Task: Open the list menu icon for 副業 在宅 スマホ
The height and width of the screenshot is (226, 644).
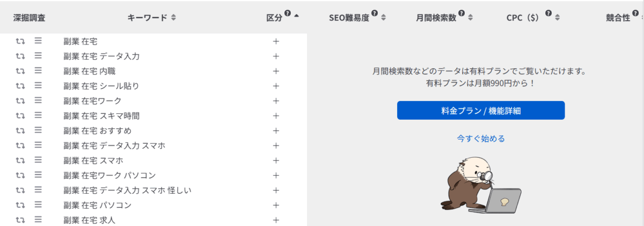Action: click(38, 160)
